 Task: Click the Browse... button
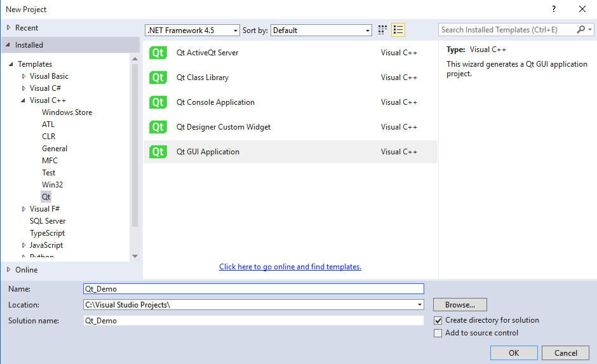pos(460,304)
